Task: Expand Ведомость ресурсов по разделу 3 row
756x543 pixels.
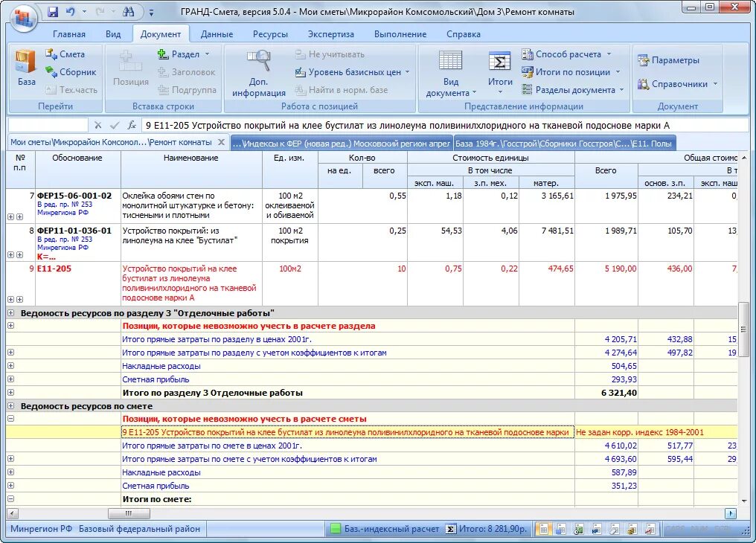Action: click(x=10, y=312)
